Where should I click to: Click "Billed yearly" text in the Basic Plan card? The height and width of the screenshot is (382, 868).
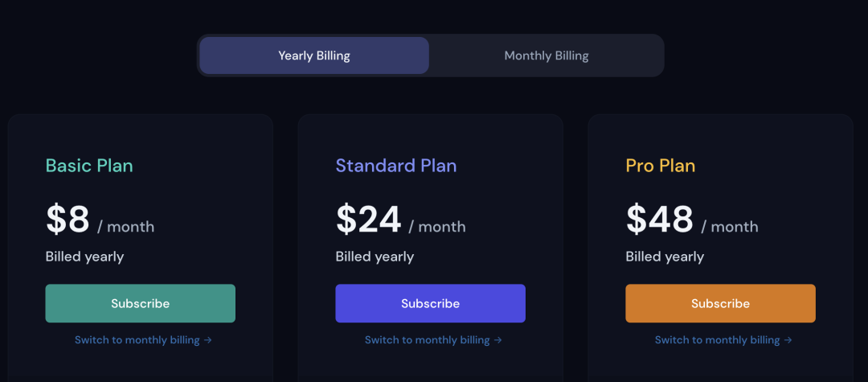tap(84, 257)
